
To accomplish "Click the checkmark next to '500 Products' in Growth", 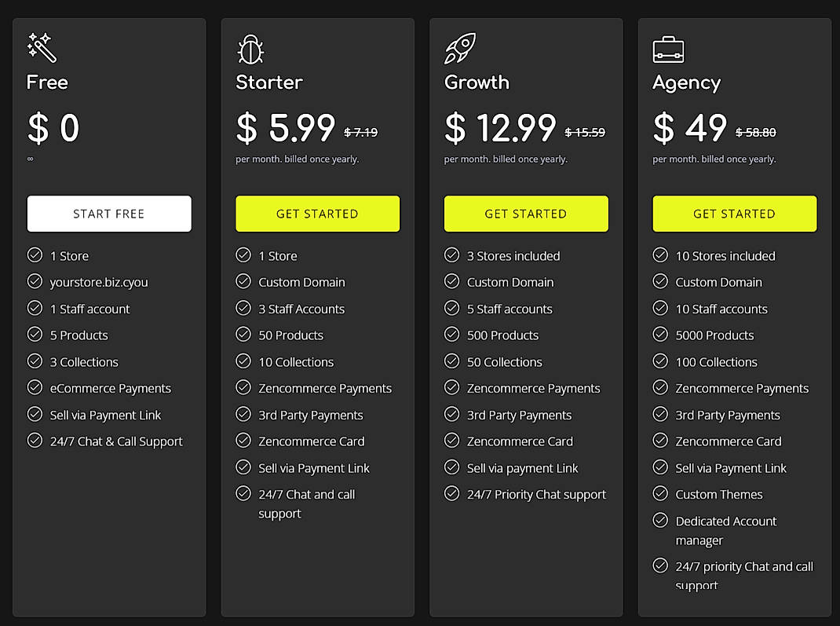I will pyautogui.click(x=452, y=335).
